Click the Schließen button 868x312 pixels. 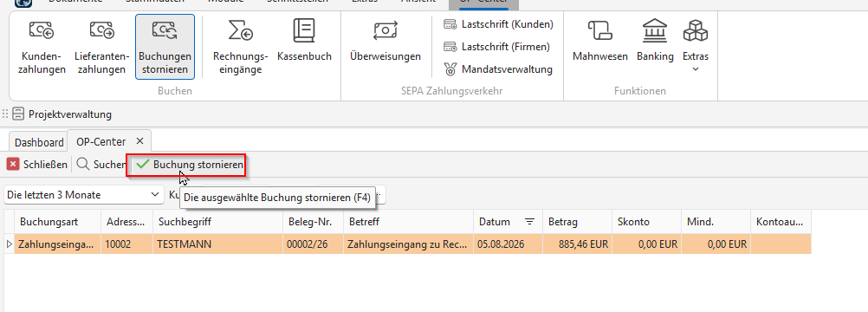click(37, 165)
